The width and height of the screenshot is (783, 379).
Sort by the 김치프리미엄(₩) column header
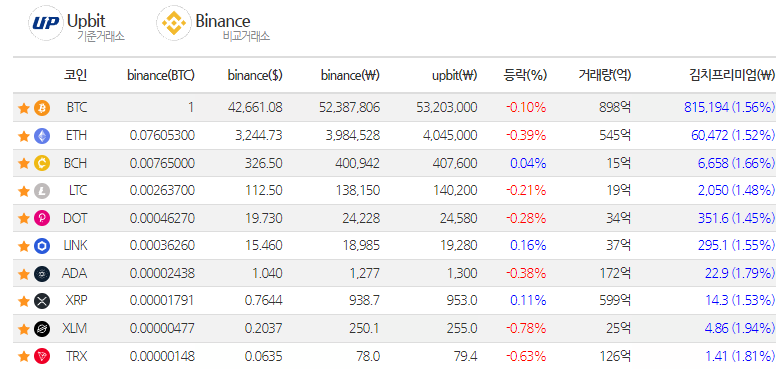[x=732, y=75]
